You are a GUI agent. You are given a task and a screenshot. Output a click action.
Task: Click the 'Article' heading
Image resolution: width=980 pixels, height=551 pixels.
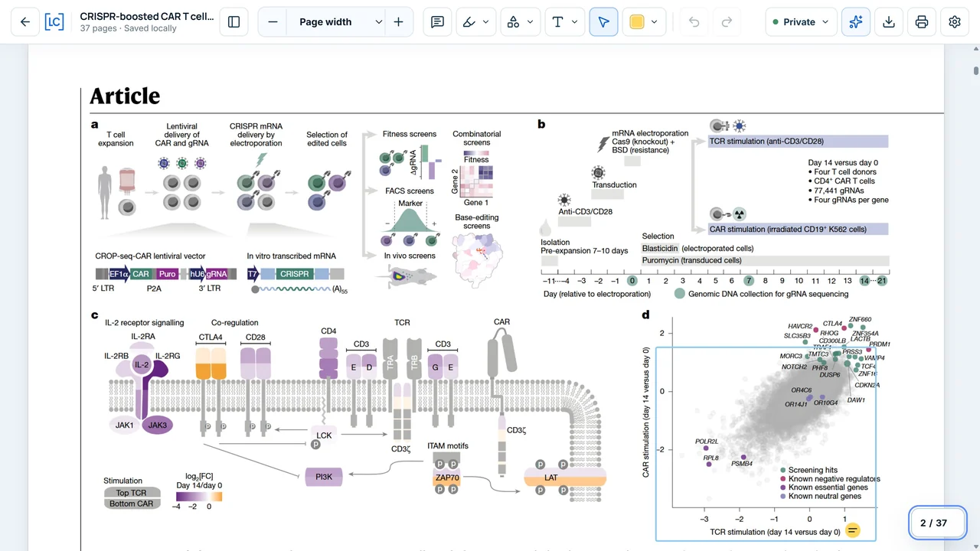click(x=125, y=96)
